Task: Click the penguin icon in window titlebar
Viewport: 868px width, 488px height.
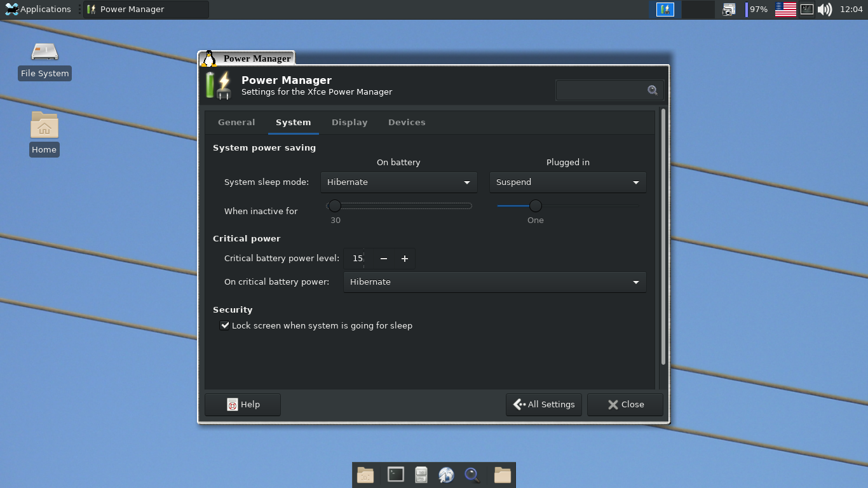Action: click(208, 58)
